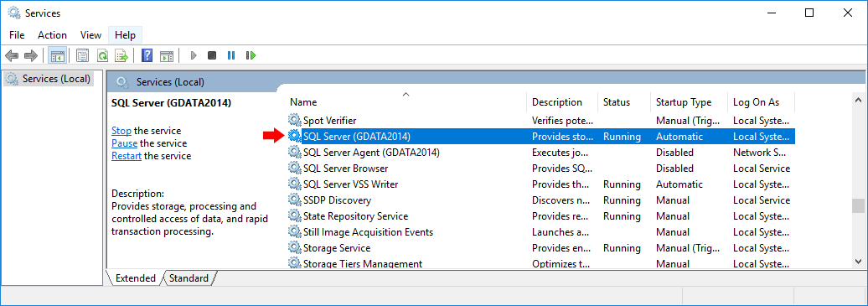Click the Refresh toolbar icon
Screen dimensions: 868x306
102,55
